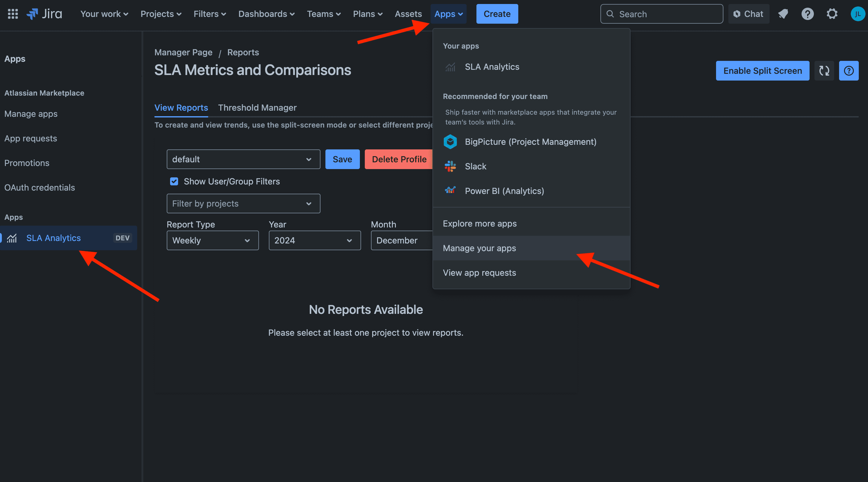Choose View app requests

(x=531, y=273)
